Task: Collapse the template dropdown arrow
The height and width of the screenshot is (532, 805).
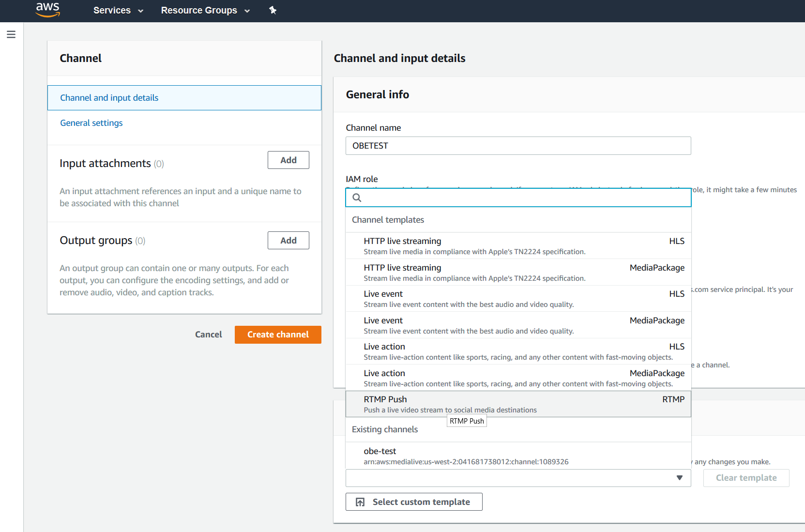Action: click(x=680, y=478)
